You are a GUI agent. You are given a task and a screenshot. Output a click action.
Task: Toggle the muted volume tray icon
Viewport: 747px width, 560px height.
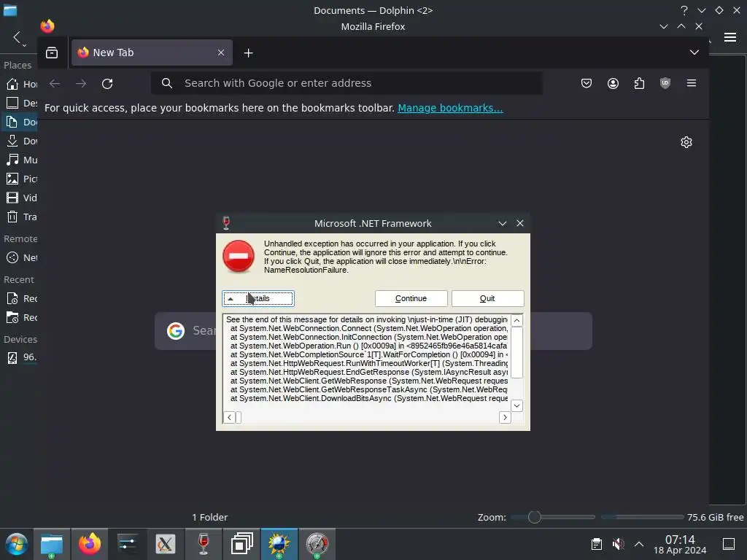(618, 544)
